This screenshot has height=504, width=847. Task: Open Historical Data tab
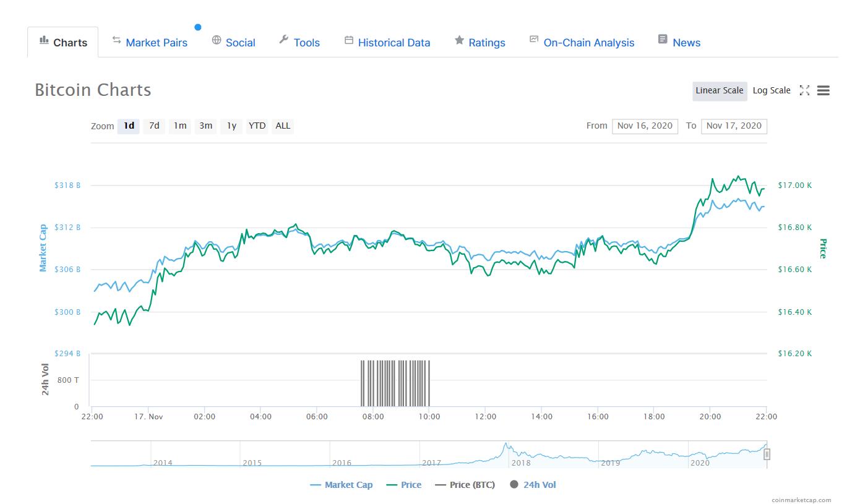[387, 42]
